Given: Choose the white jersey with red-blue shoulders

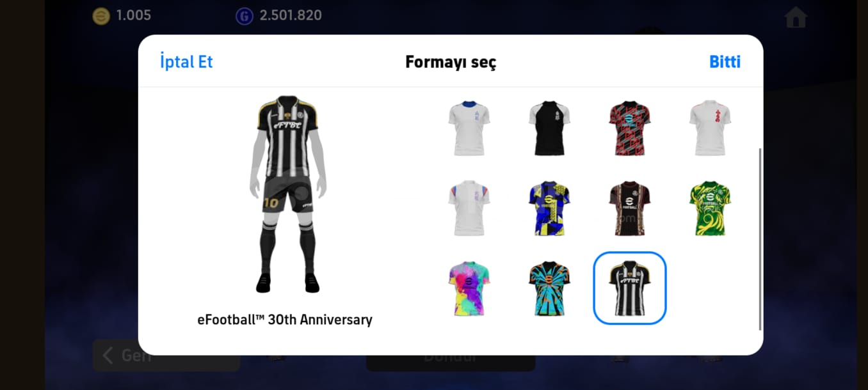Looking at the screenshot, I should (x=469, y=208).
